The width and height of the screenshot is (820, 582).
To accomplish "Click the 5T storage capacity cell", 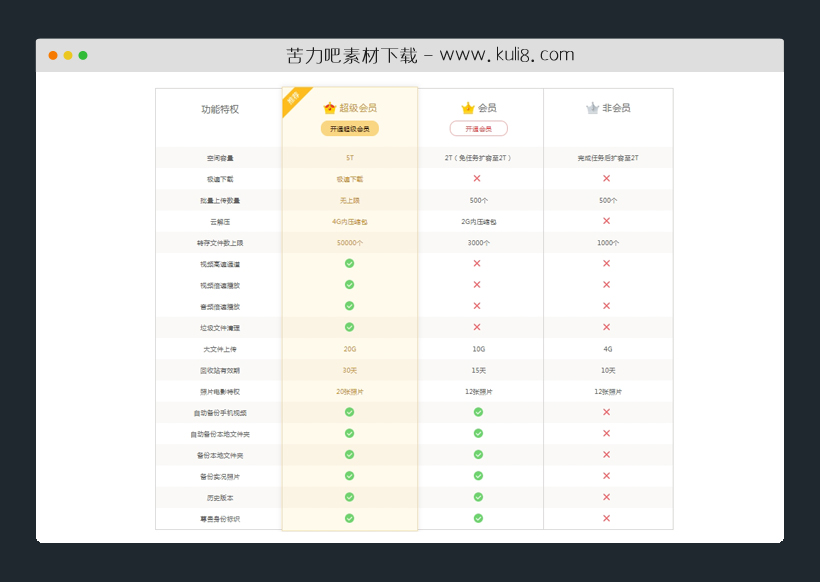I will tap(349, 157).
